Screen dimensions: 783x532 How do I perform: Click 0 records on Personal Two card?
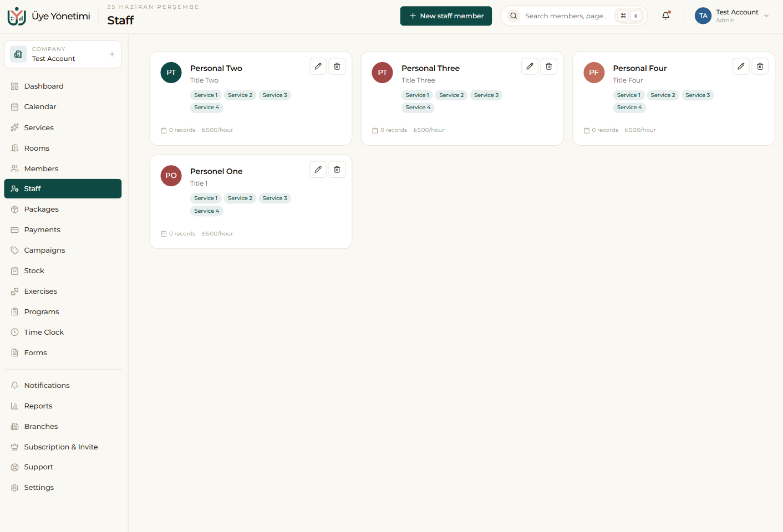178,130
